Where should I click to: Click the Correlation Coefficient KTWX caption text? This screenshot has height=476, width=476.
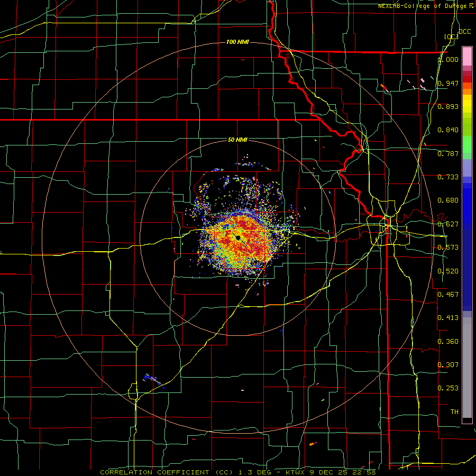(238, 472)
